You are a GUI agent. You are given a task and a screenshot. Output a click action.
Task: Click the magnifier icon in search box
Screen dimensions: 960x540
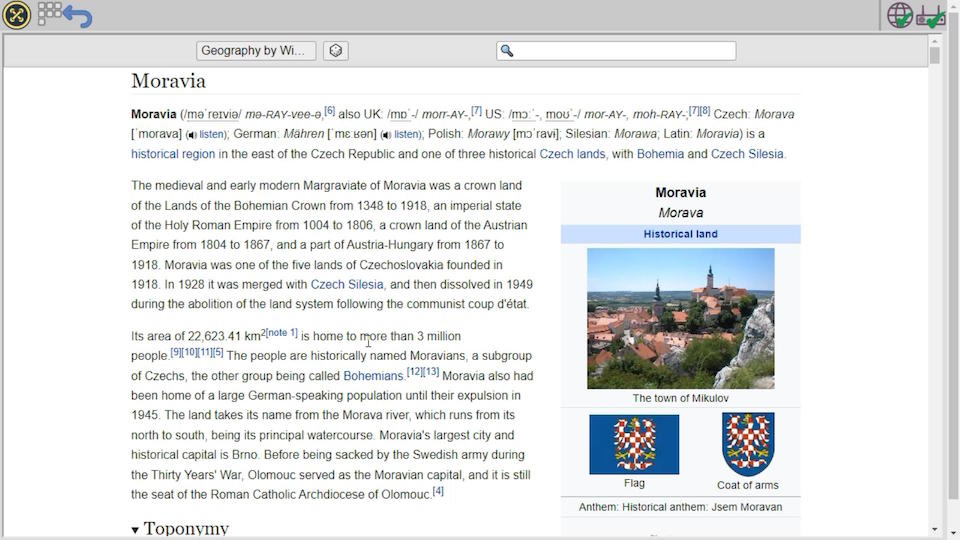click(x=507, y=51)
